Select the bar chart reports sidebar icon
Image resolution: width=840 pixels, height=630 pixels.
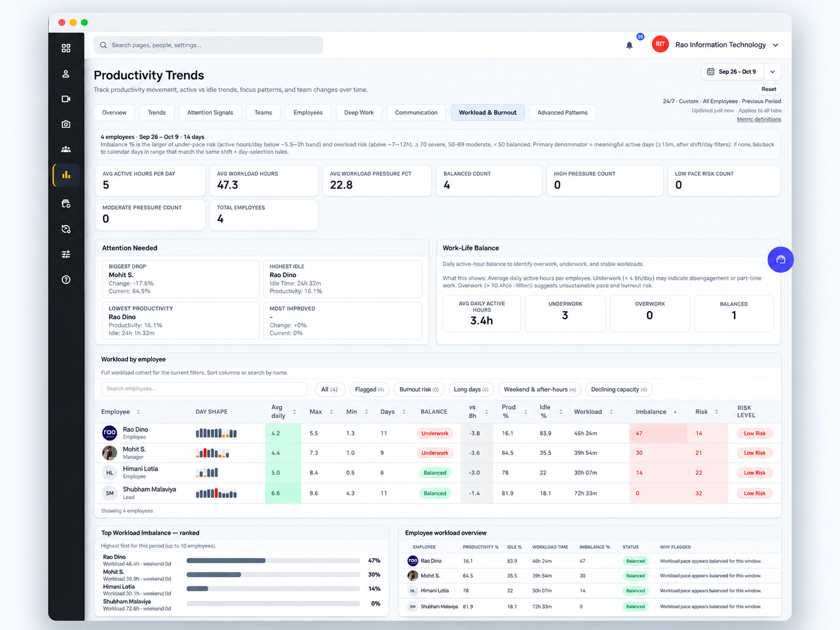click(x=66, y=175)
